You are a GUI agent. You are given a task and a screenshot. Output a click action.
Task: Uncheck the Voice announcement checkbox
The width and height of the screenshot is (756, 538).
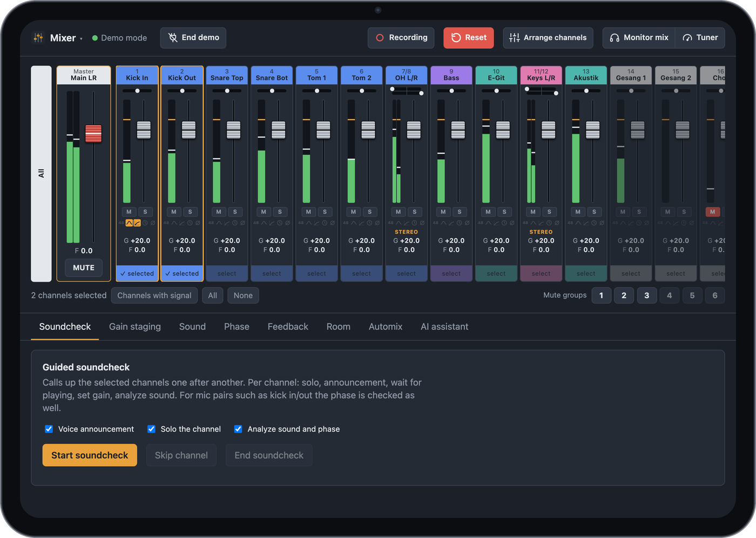(49, 429)
